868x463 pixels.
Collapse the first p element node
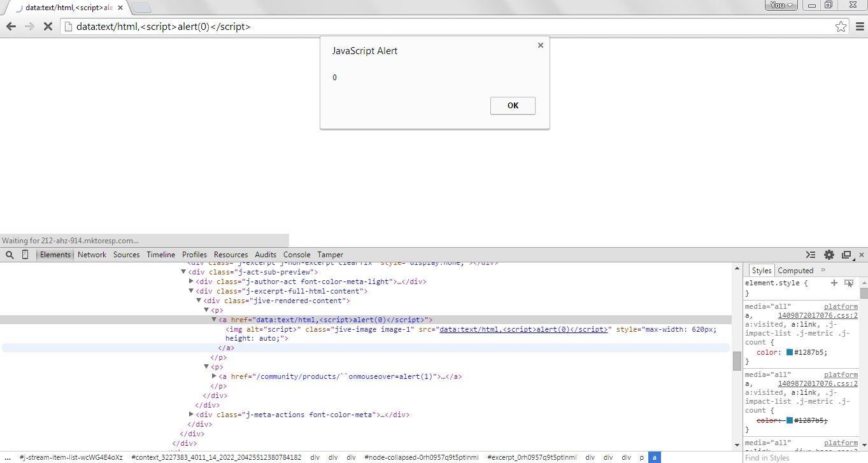tap(206, 310)
